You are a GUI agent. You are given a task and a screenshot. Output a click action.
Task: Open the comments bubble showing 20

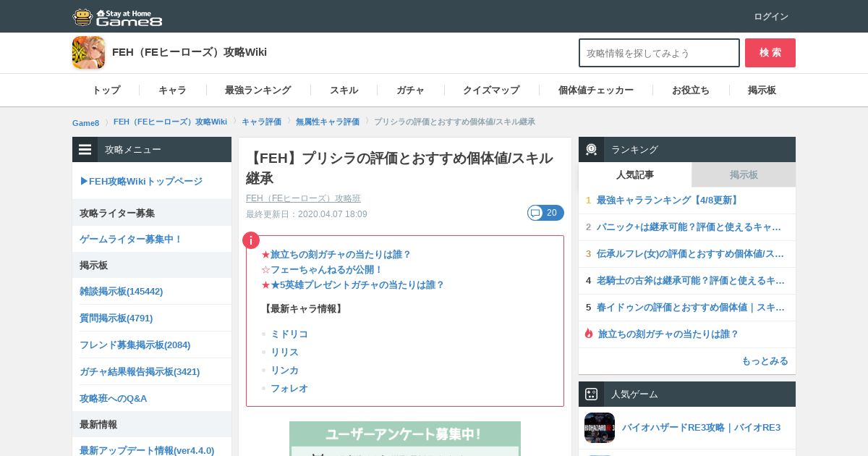(x=545, y=213)
